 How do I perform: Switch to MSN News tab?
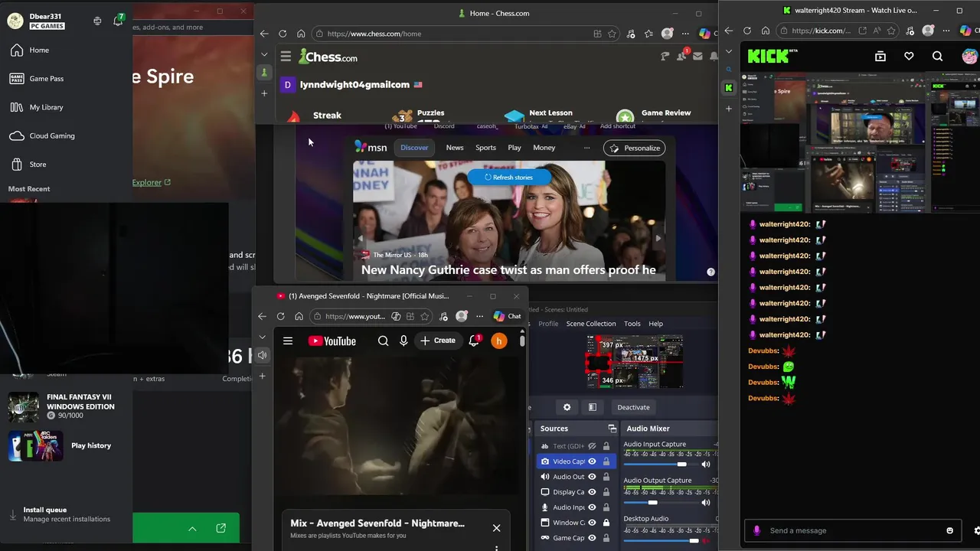click(x=455, y=148)
